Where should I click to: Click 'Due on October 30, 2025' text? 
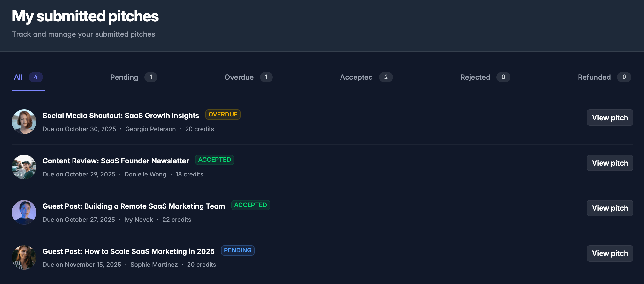79,129
